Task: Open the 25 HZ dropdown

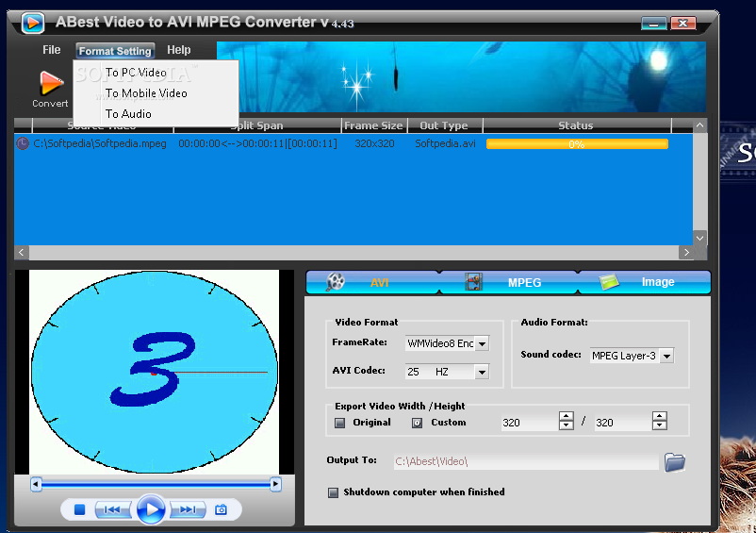Action: (x=482, y=372)
